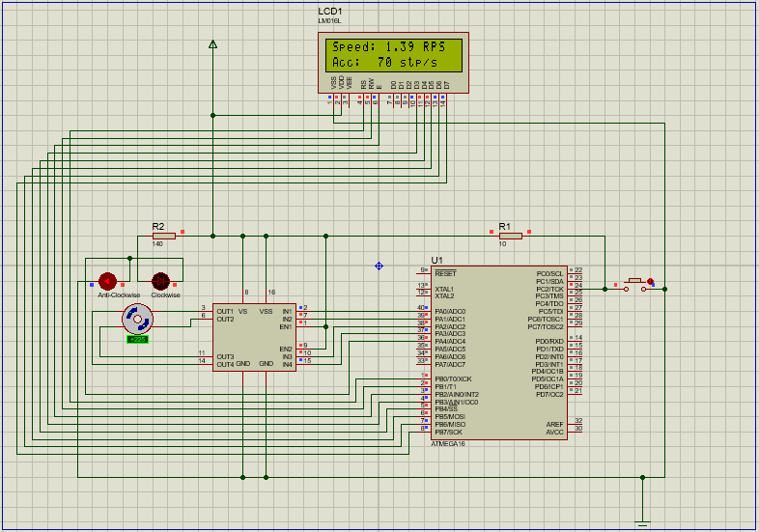
Task: Click the R2 label text
Action: click(x=158, y=226)
